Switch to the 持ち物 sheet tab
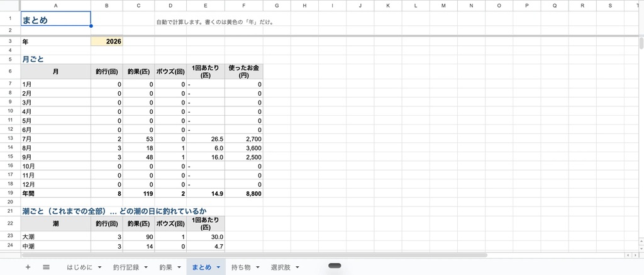This screenshot has height=275, width=644. pos(241,267)
